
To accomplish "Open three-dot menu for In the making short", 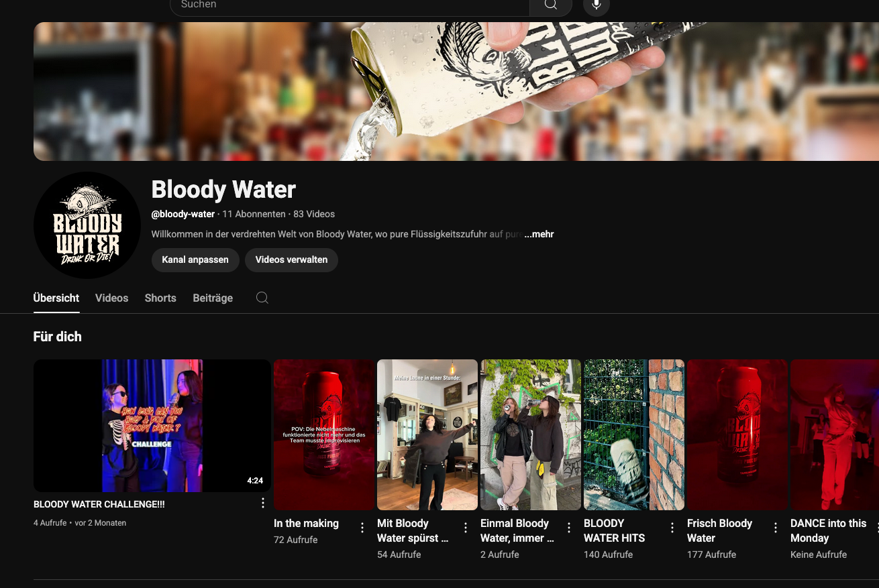I will [362, 528].
